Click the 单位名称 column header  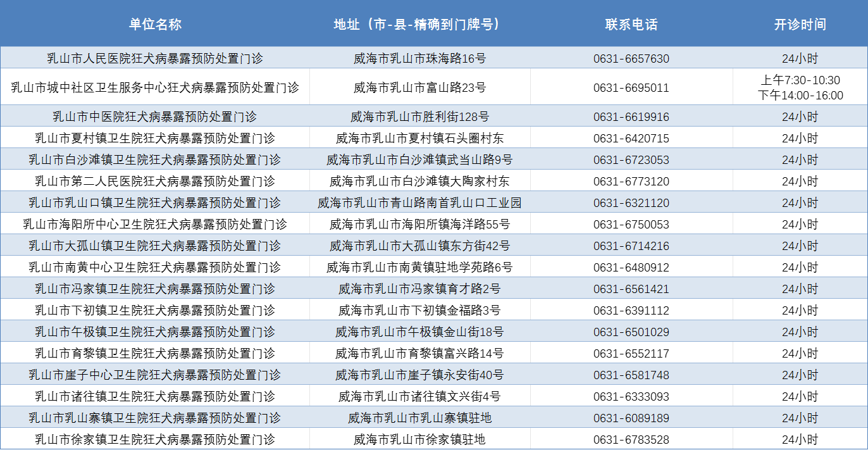point(155,24)
